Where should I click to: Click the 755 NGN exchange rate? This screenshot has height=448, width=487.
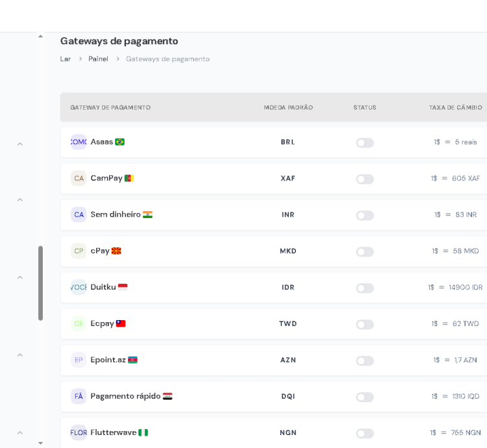(x=455, y=433)
